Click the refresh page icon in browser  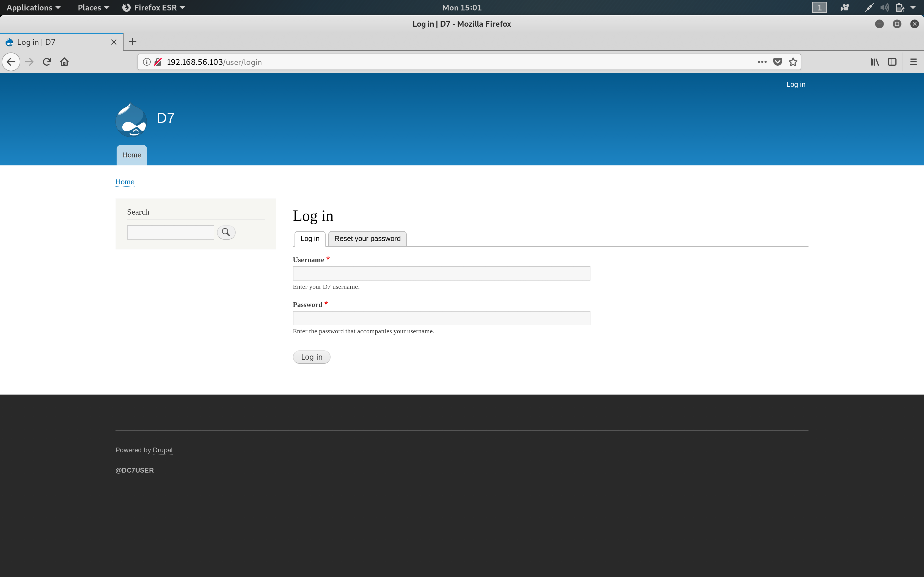[46, 61]
